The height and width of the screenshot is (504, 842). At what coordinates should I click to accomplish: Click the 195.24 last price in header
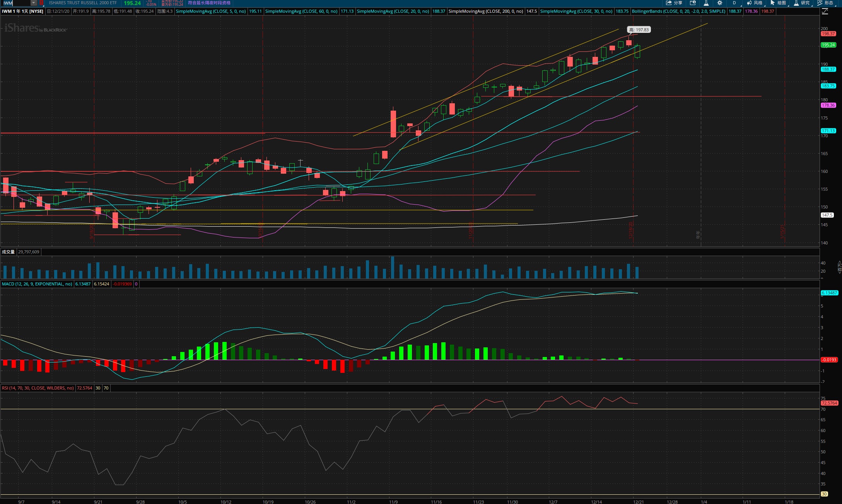(x=132, y=3)
